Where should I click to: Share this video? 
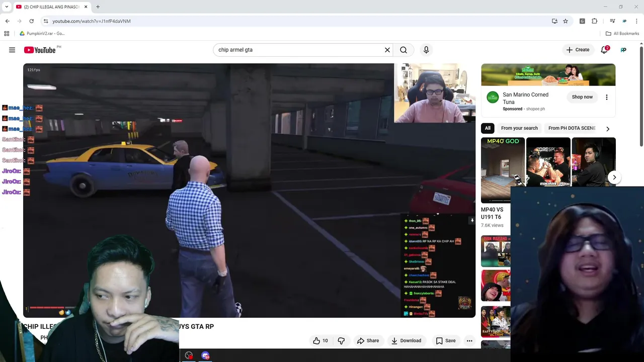[x=368, y=341]
